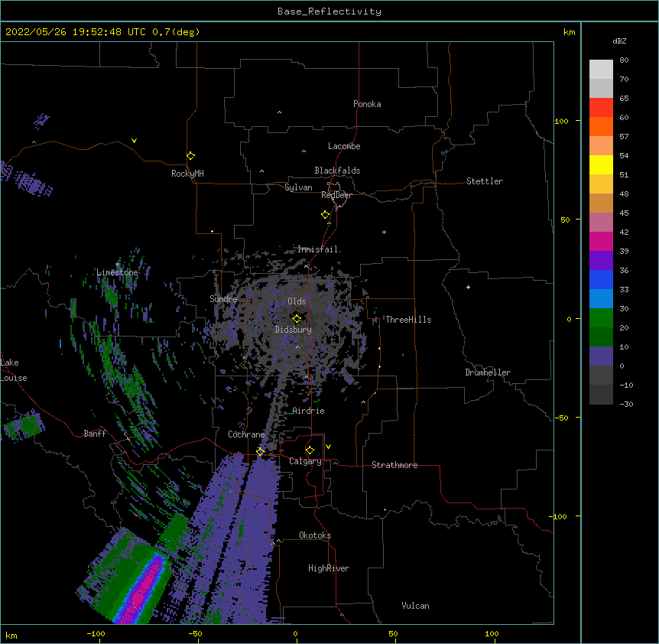Click the yellow V marker northwest of RockyMH
Image resolution: width=659 pixels, height=644 pixels.
click(x=134, y=141)
